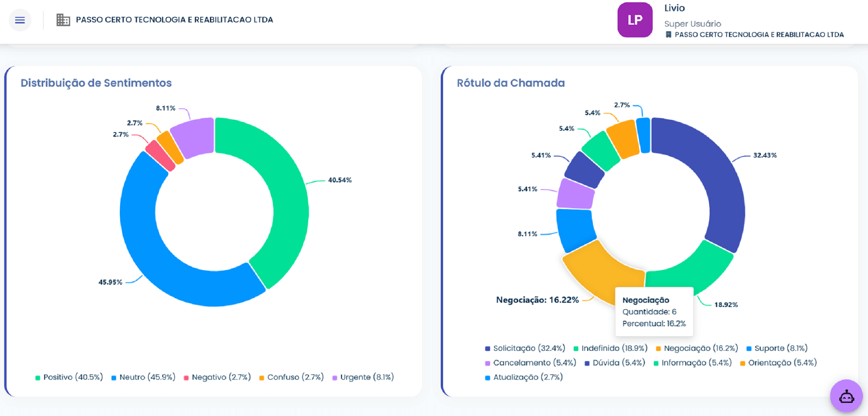The height and width of the screenshot is (416, 868).
Task: Toggle Neutro legend entry visibility
Action: click(x=143, y=377)
